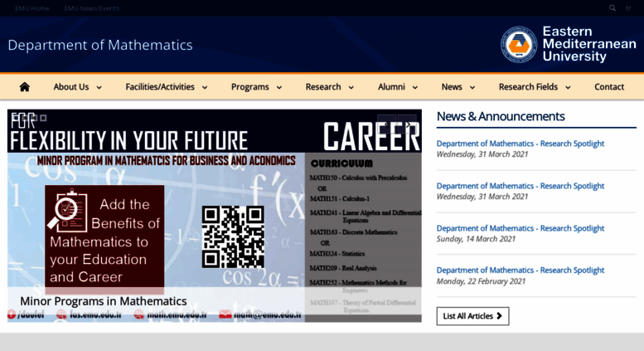Go to the home page via house icon
This screenshot has height=351, width=644.
click(25, 87)
